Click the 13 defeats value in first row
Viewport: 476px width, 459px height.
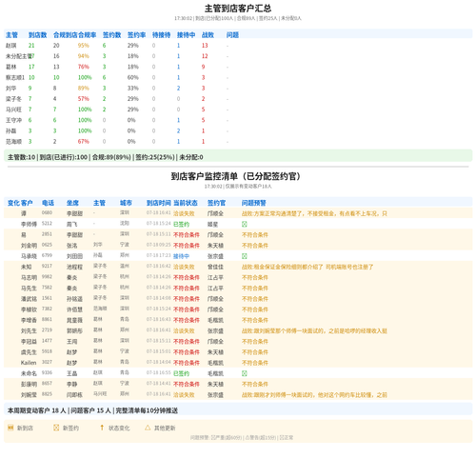coord(205,46)
